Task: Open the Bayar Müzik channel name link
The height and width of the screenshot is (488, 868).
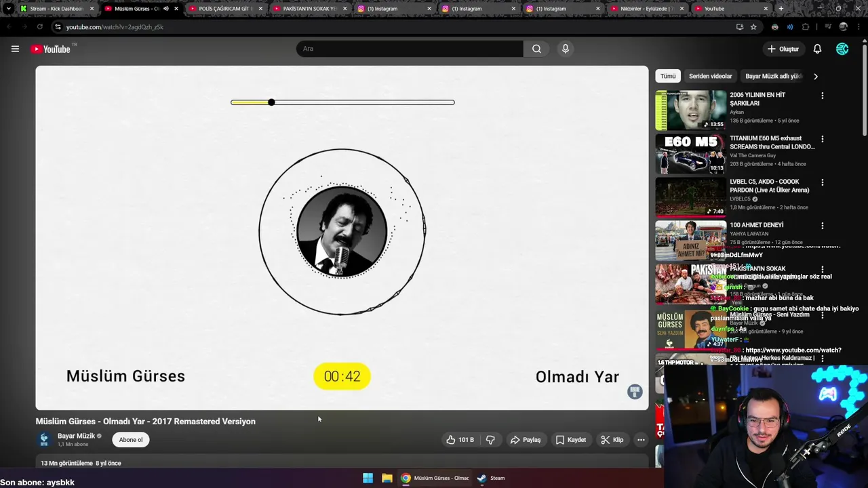Action: pos(76,436)
